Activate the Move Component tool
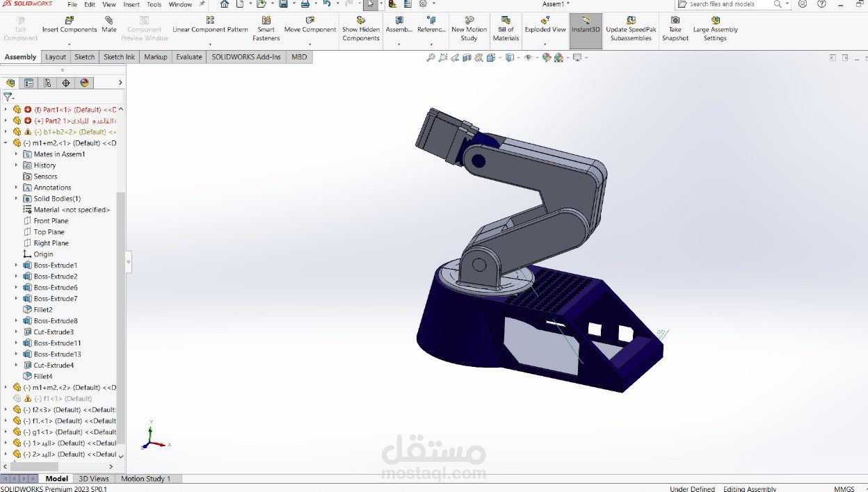Screen dimensions: 868x492 coord(310,25)
